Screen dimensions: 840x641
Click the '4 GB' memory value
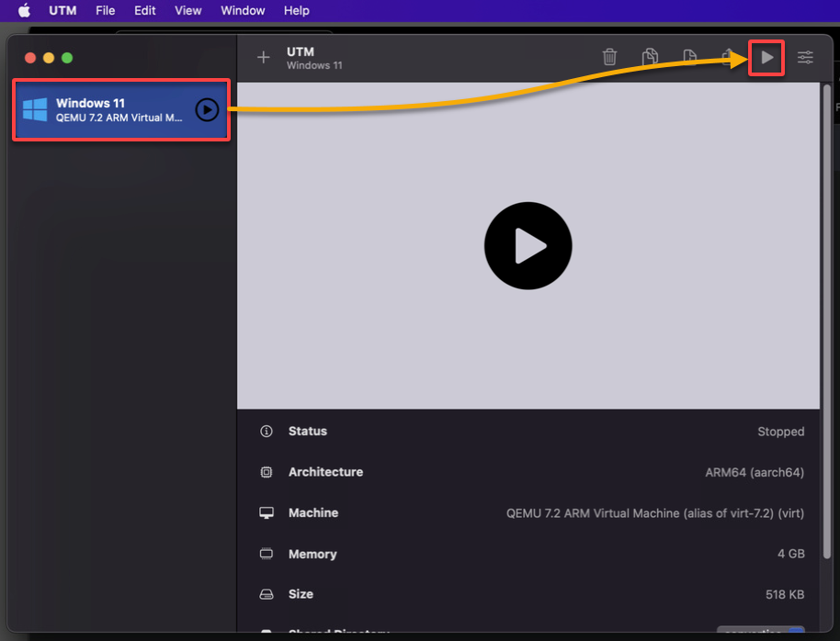click(x=790, y=554)
